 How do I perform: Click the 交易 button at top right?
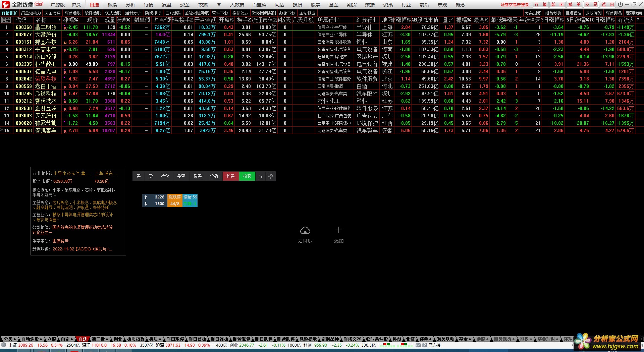point(591,5)
